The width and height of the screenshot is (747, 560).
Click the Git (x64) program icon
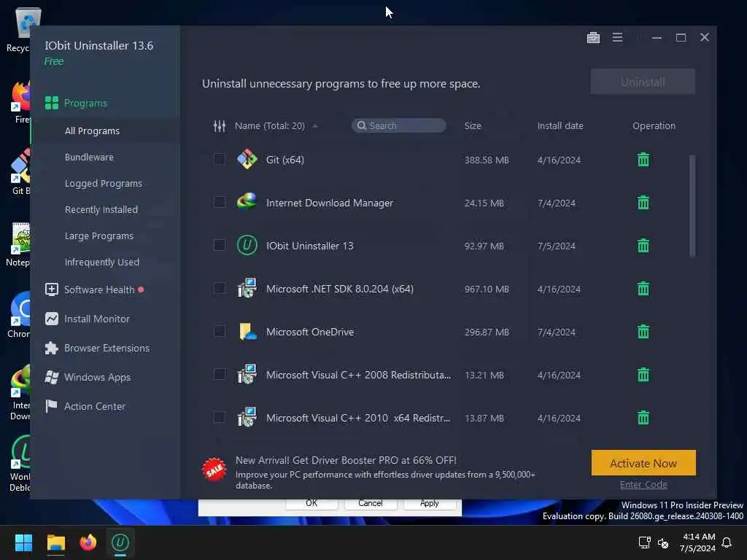coord(247,160)
